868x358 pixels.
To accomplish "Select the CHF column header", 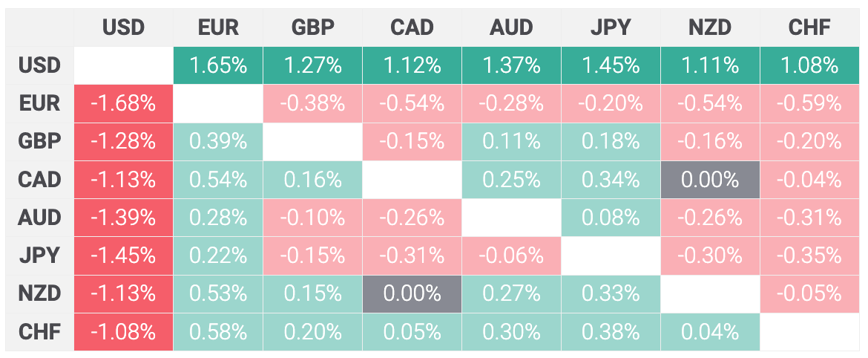I will [x=810, y=27].
